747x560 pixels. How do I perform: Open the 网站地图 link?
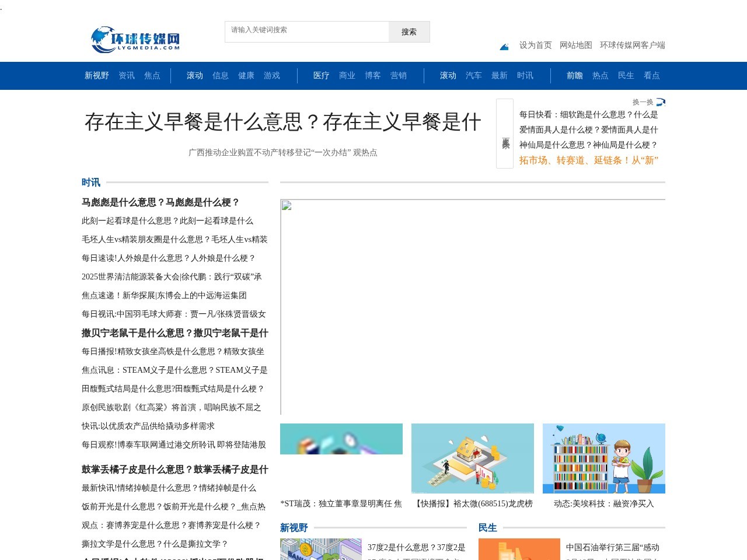576,45
